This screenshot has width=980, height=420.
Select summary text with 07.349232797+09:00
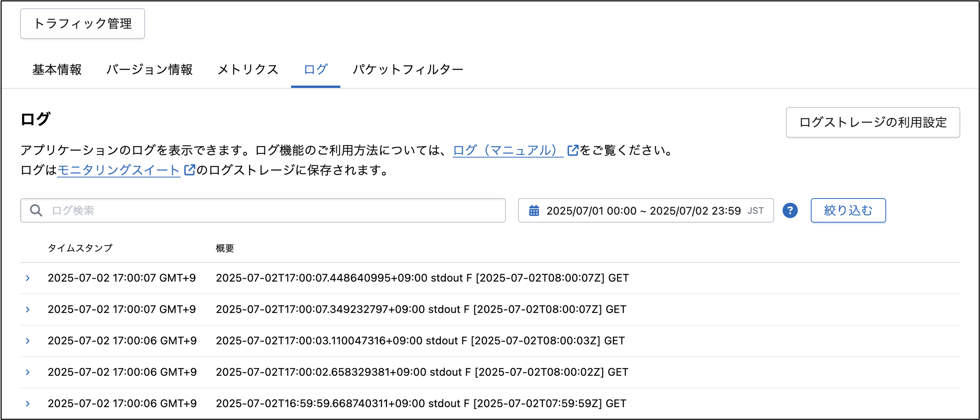click(x=421, y=309)
